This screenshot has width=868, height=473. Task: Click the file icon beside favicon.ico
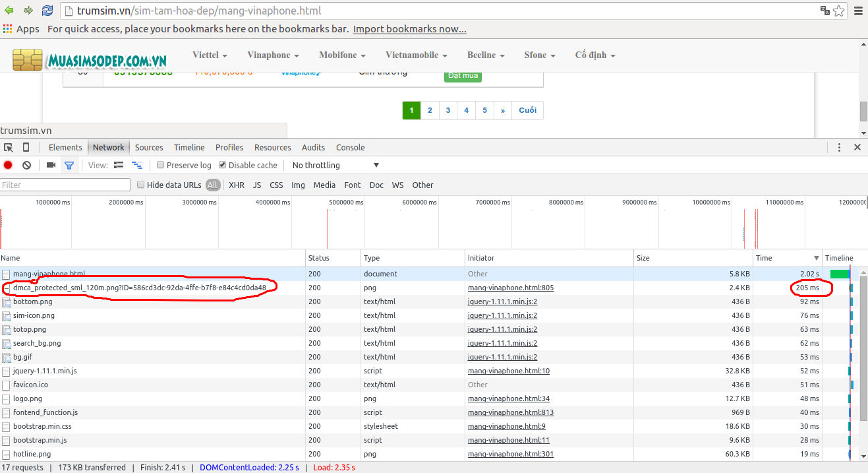click(x=6, y=385)
